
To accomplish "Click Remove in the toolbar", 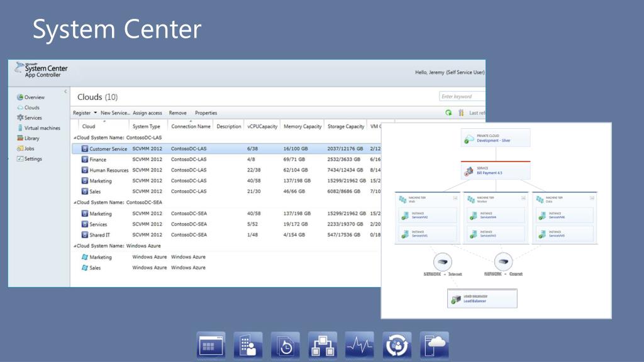I will tap(178, 113).
